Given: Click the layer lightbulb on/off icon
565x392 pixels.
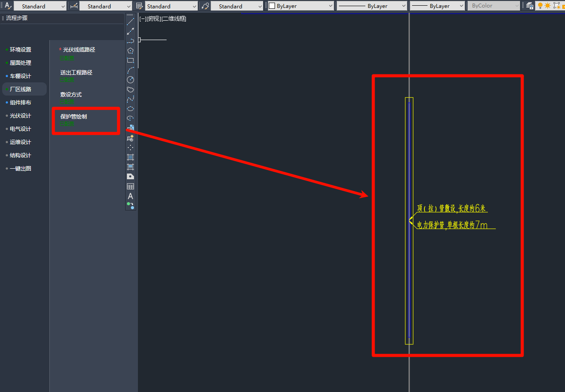Looking at the screenshot, I should [x=540, y=6].
